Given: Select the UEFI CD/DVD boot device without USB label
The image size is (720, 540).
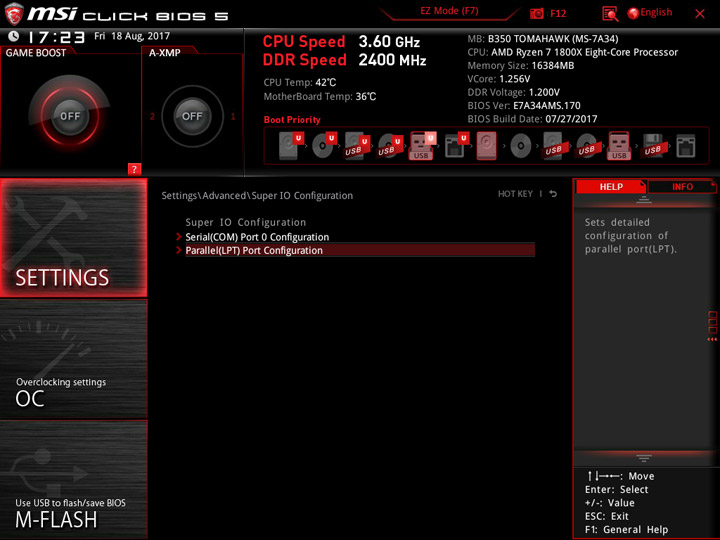Looking at the screenshot, I should (324, 146).
